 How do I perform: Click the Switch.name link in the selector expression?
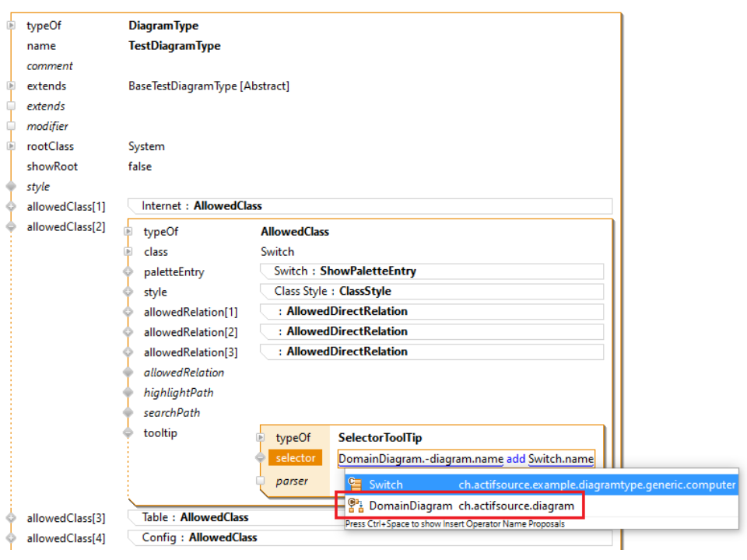click(x=561, y=458)
